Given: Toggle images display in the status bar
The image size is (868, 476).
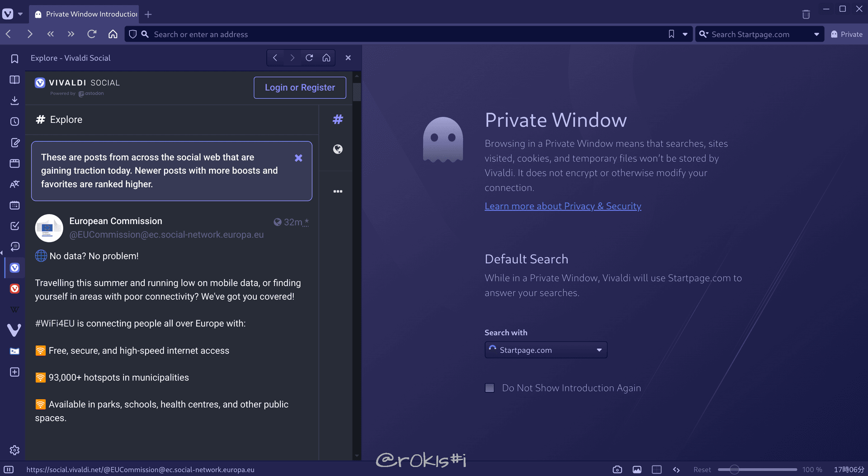Looking at the screenshot, I should click(x=637, y=470).
